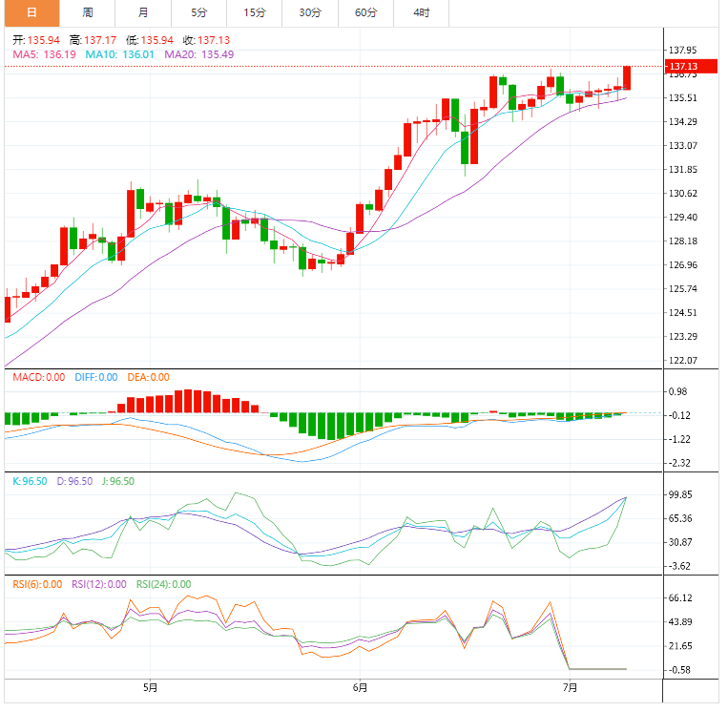The height and width of the screenshot is (712, 728).
Task: Open the 4时 timeframe tab
Action: pos(421,12)
